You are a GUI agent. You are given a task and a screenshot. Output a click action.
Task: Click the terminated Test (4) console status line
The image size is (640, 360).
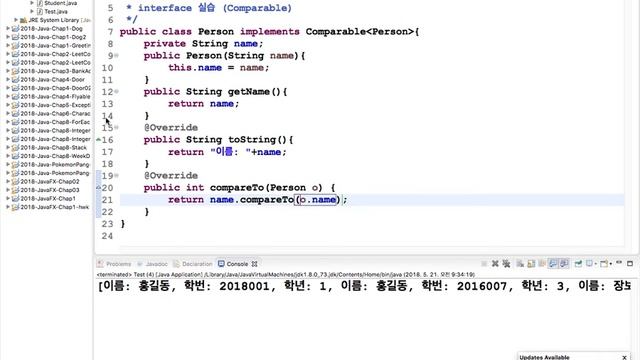click(x=286, y=275)
